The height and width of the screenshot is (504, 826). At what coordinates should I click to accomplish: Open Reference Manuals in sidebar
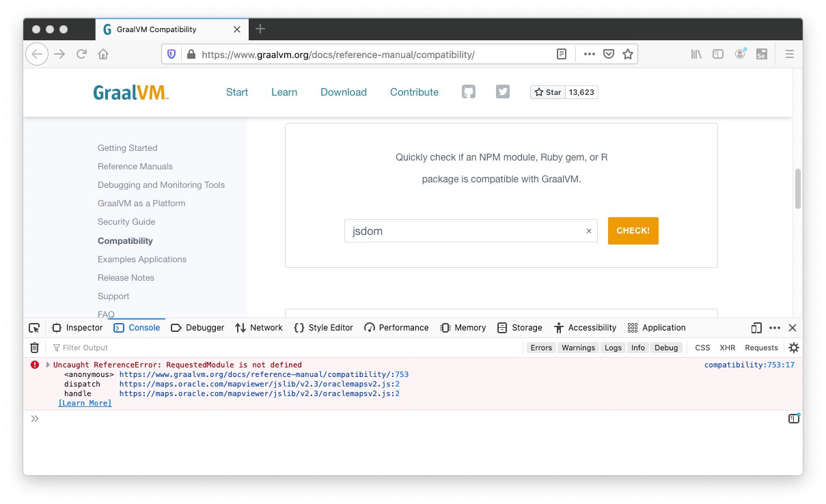pos(135,166)
